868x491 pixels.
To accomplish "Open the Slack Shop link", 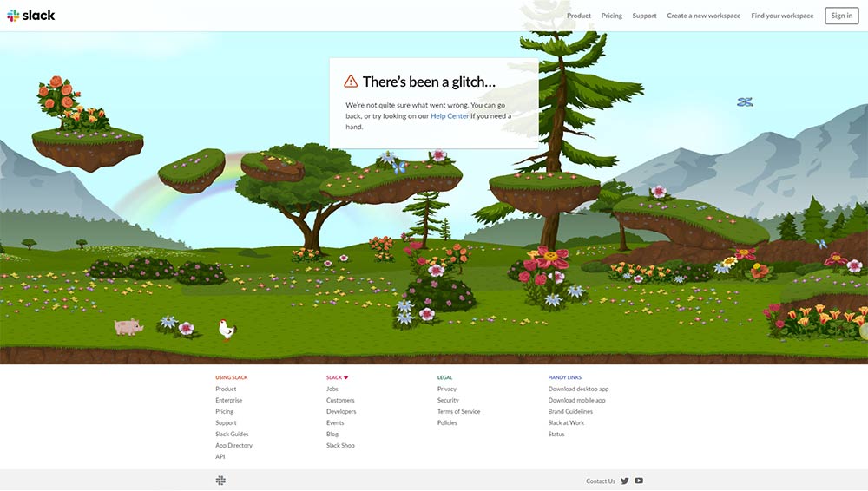I will coord(340,446).
